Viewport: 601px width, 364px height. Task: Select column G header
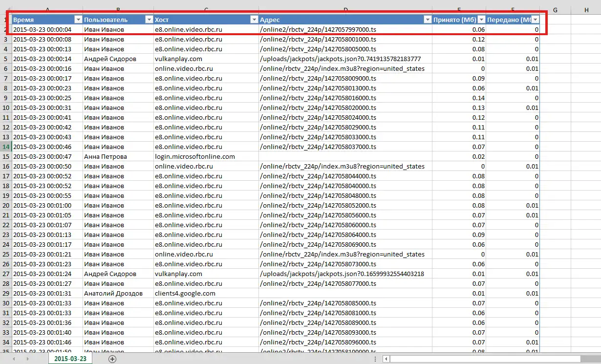(x=556, y=10)
